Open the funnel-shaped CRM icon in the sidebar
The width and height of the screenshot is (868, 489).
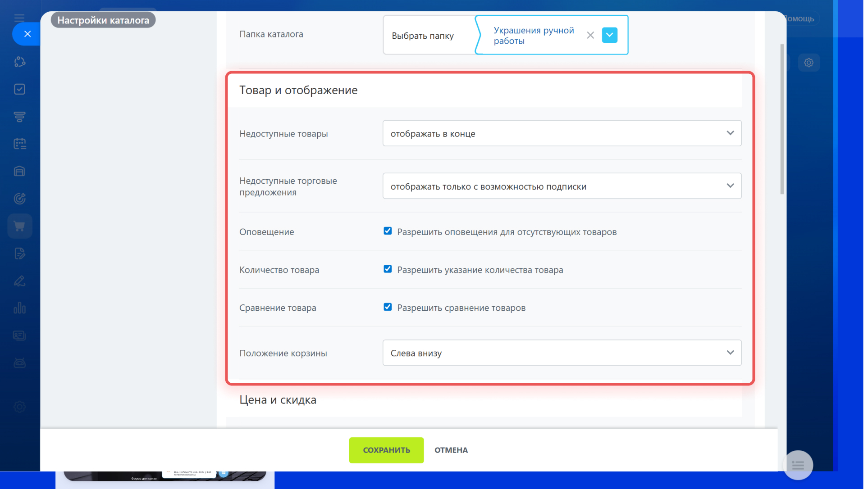point(19,117)
